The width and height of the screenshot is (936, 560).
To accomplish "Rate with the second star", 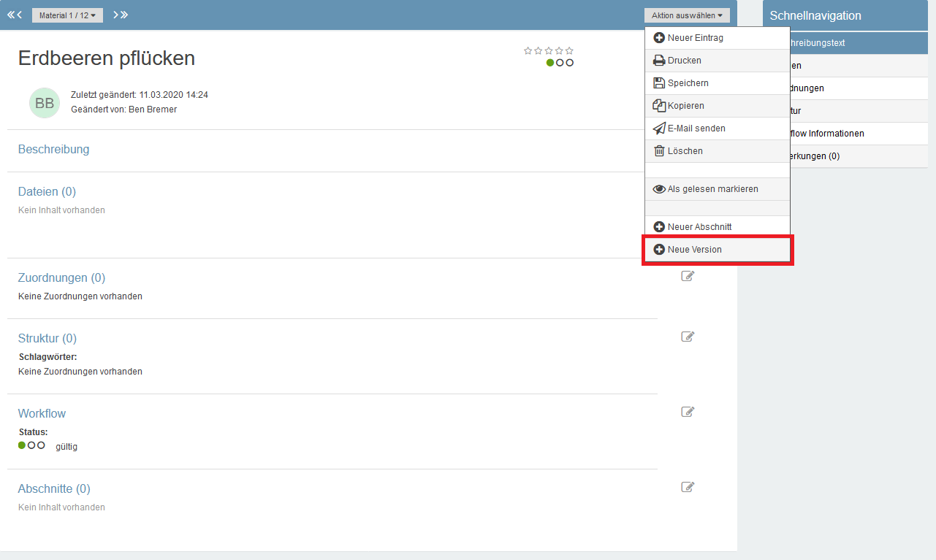I will pos(539,50).
